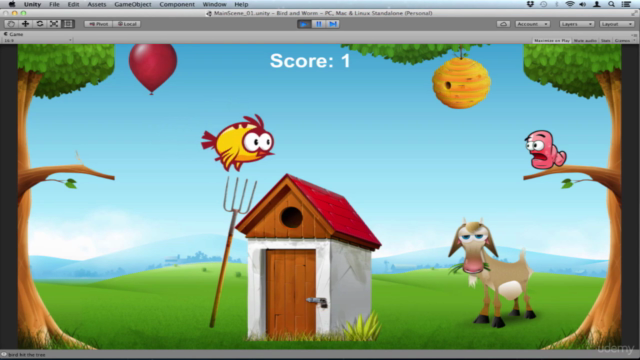Stop play mode with the Play button
640x360 pixels.
[304, 24]
